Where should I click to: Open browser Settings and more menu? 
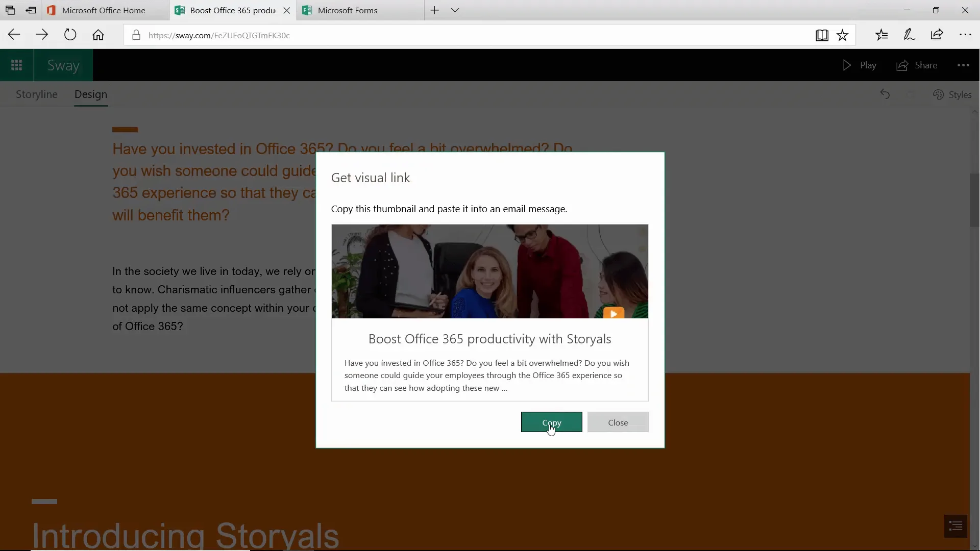click(965, 35)
